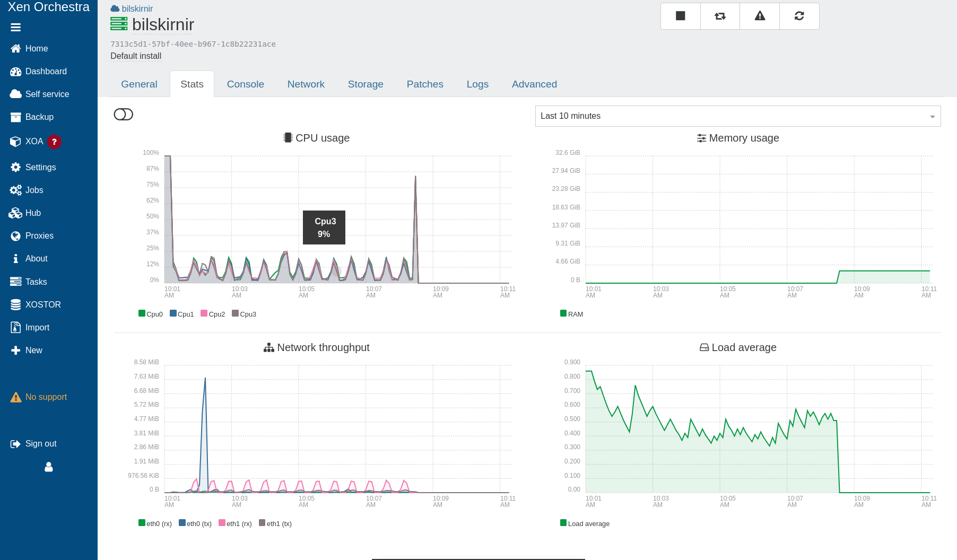Open the Logs tab

(x=477, y=84)
